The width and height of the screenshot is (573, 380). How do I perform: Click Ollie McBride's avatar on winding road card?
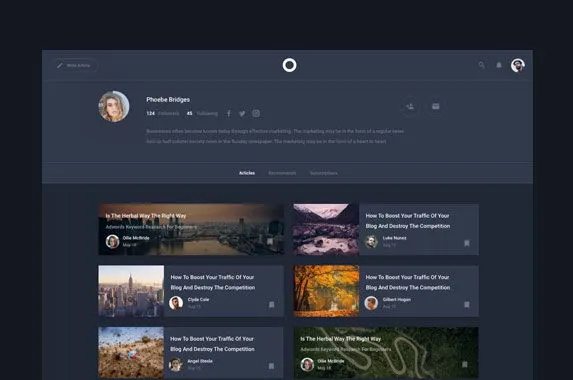tap(307, 364)
